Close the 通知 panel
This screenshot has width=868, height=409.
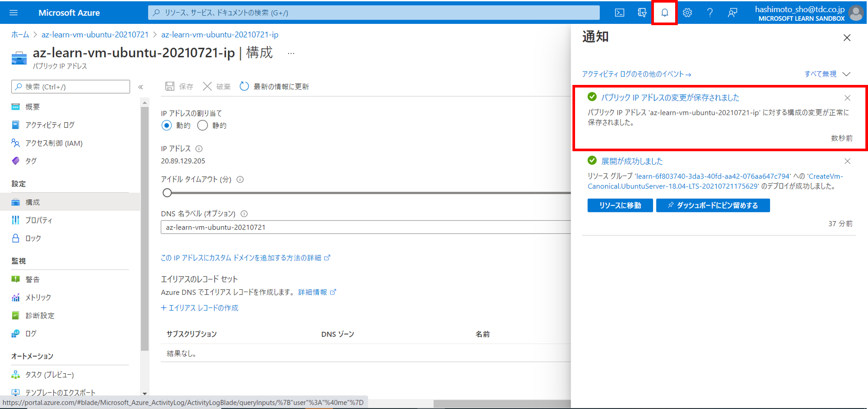[x=847, y=38]
